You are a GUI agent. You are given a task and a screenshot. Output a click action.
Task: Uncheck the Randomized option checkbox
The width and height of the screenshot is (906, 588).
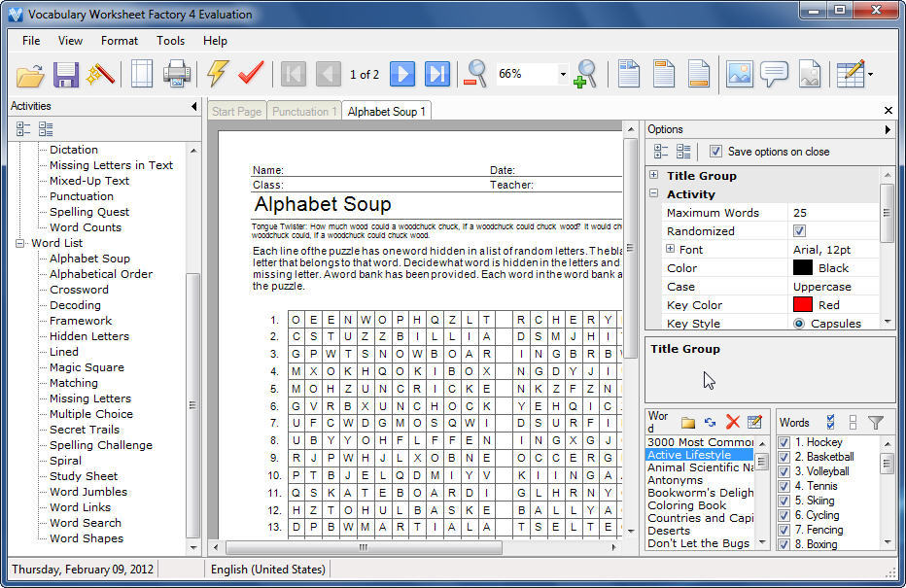(x=799, y=231)
